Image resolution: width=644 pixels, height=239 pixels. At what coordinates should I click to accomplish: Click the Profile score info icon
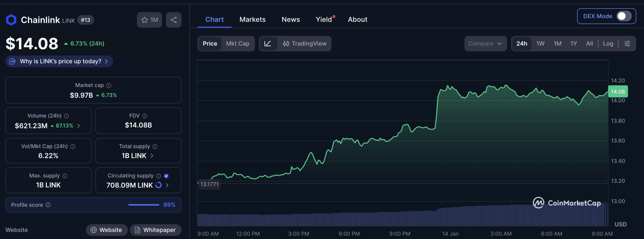point(48,205)
